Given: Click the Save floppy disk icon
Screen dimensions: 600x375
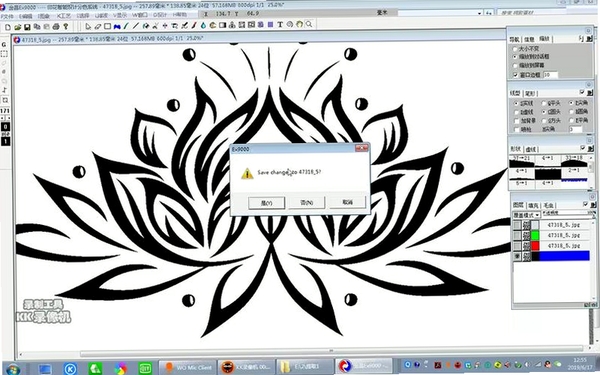Looking at the screenshot, I should tap(27, 27).
